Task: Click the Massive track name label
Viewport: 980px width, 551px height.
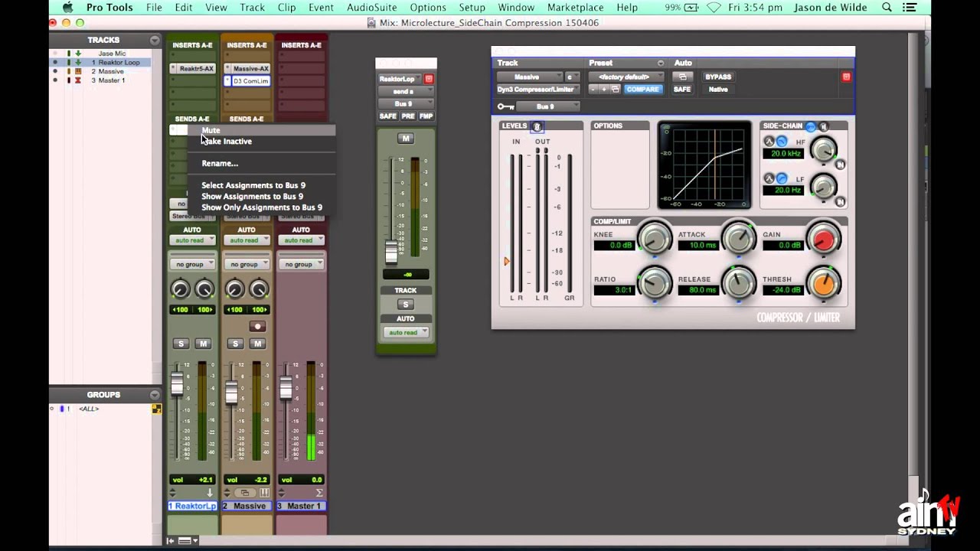Action: pyautogui.click(x=247, y=506)
